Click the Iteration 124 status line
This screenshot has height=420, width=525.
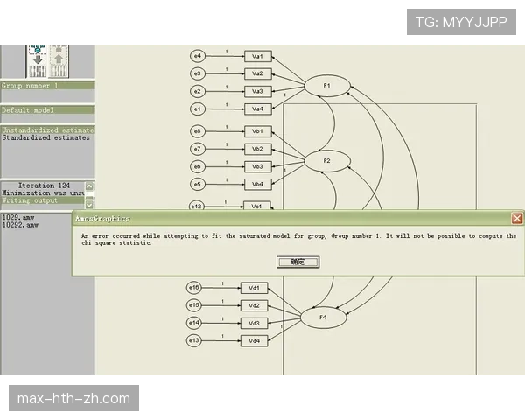[x=44, y=185]
